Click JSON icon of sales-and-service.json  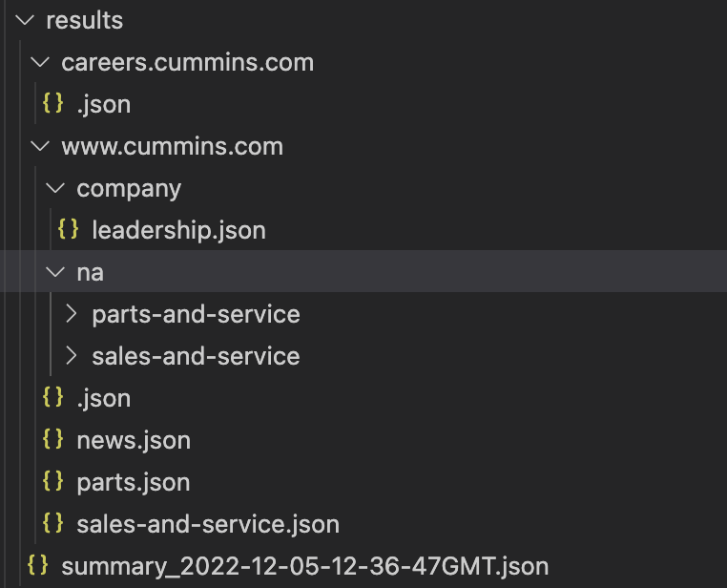point(52,523)
